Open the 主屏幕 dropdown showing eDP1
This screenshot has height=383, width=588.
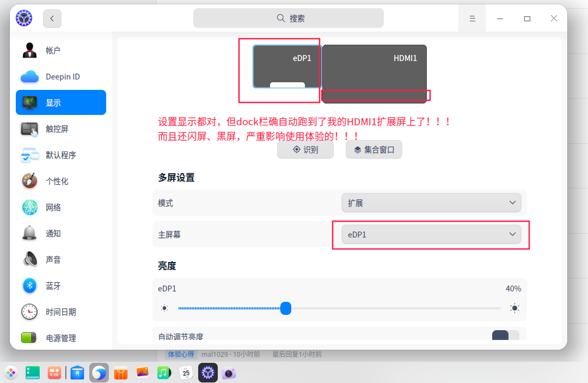tap(431, 234)
